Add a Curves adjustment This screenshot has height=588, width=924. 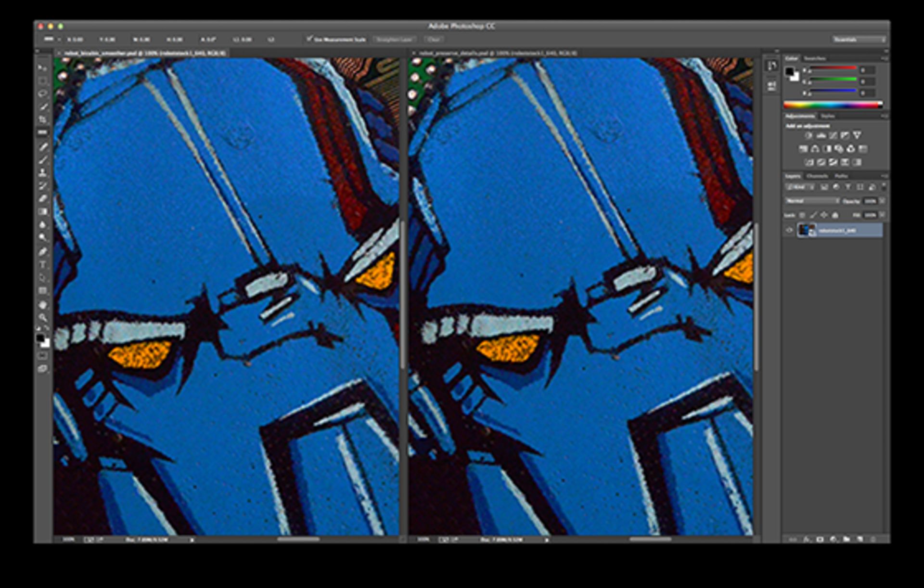point(833,136)
